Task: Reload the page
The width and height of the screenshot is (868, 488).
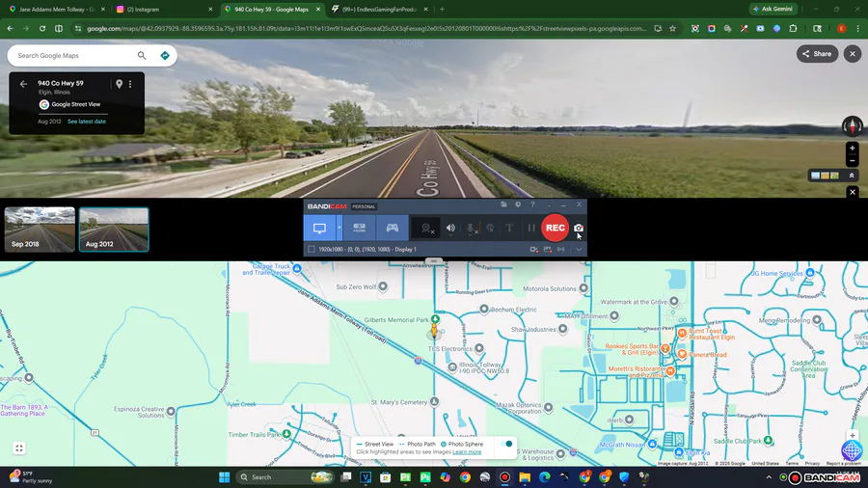Action: point(42,28)
